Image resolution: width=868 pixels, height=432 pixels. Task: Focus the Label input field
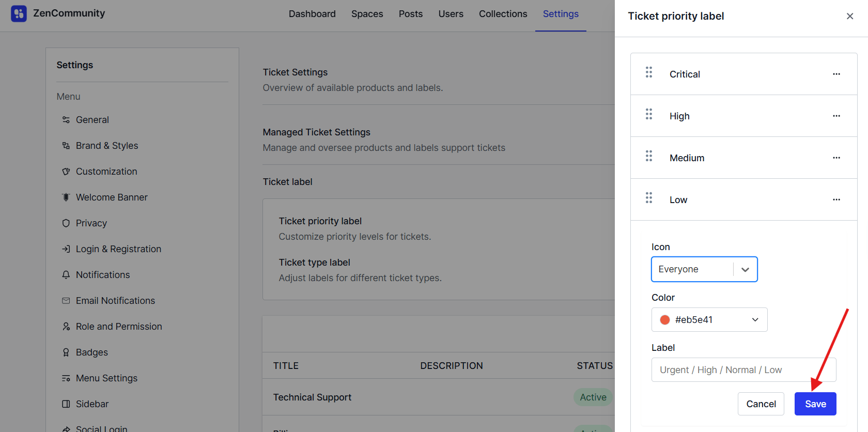(743, 370)
